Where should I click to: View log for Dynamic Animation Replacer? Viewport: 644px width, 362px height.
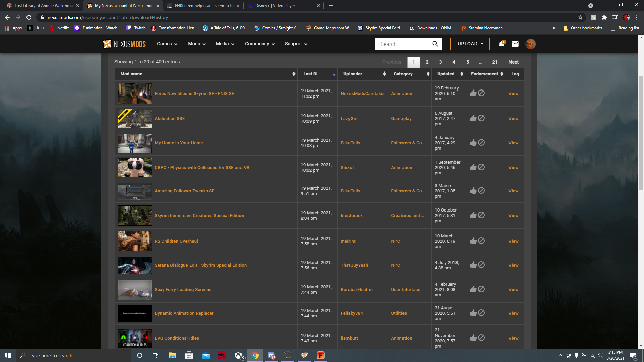pos(513,313)
